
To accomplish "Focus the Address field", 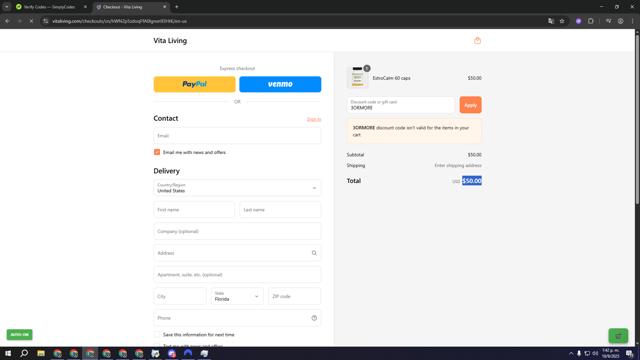I will (x=237, y=253).
